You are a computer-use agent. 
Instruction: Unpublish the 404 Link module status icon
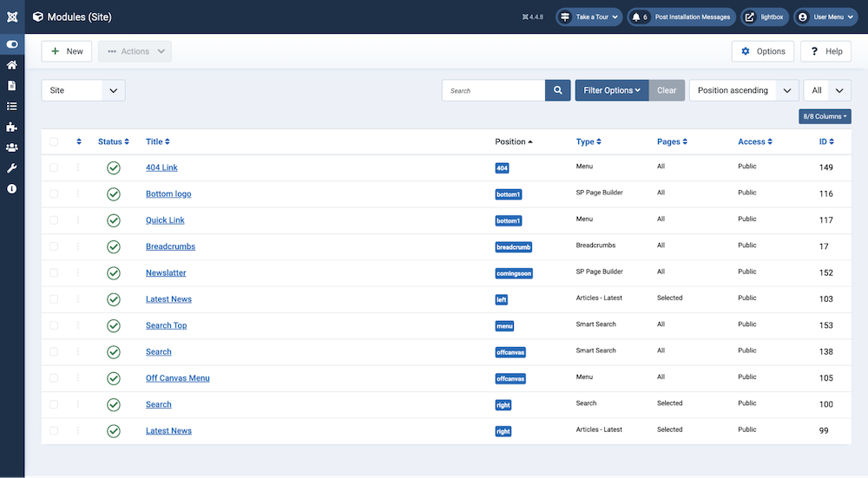point(113,167)
